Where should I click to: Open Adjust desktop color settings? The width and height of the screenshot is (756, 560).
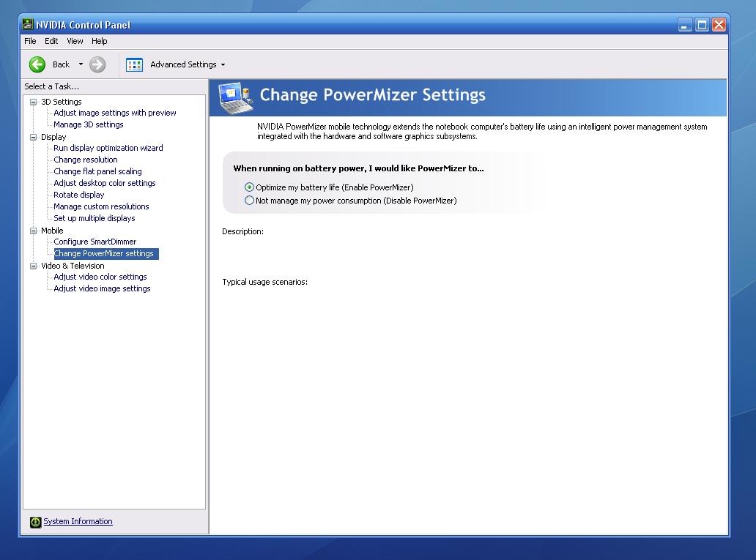pos(105,183)
